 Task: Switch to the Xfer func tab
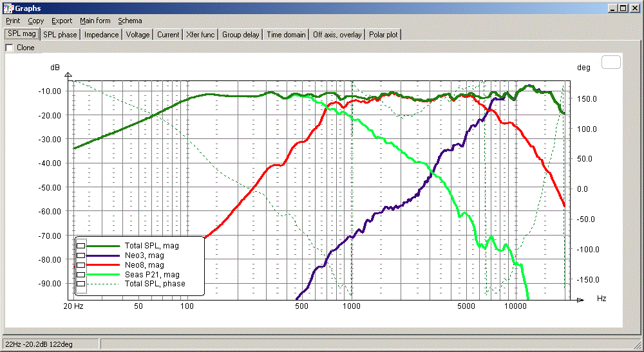click(x=200, y=35)
